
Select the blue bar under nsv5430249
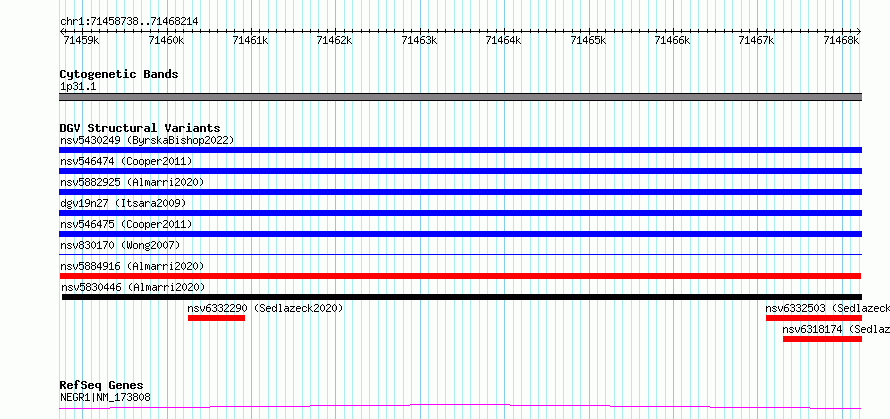click(x=460, y=150)
